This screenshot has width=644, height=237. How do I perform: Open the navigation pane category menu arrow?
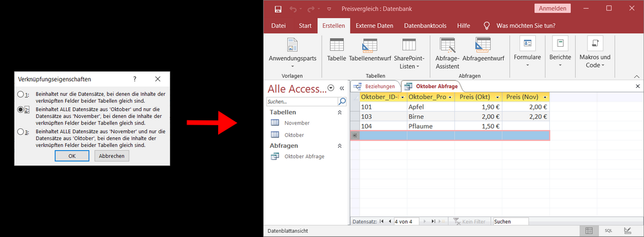[331, 88]
